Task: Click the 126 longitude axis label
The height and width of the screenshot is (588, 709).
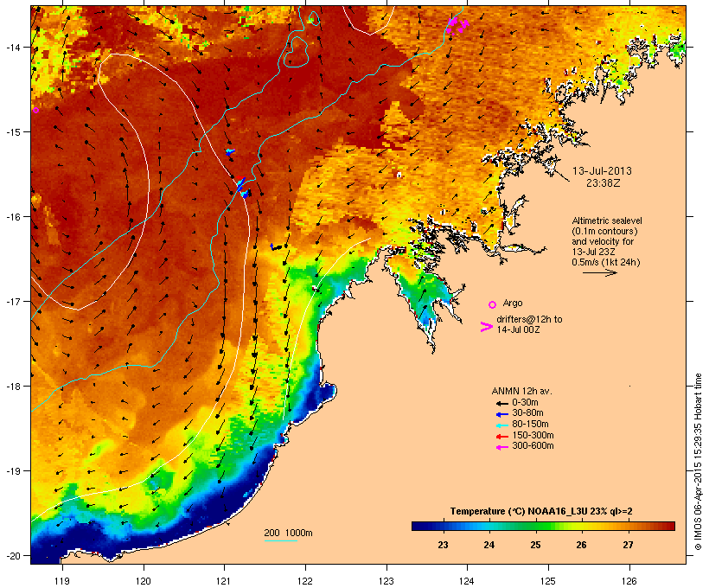Action: tap(629, 581)
